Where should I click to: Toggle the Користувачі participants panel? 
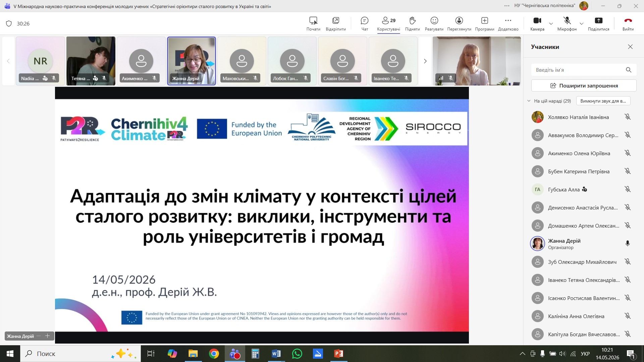point(388,24)
